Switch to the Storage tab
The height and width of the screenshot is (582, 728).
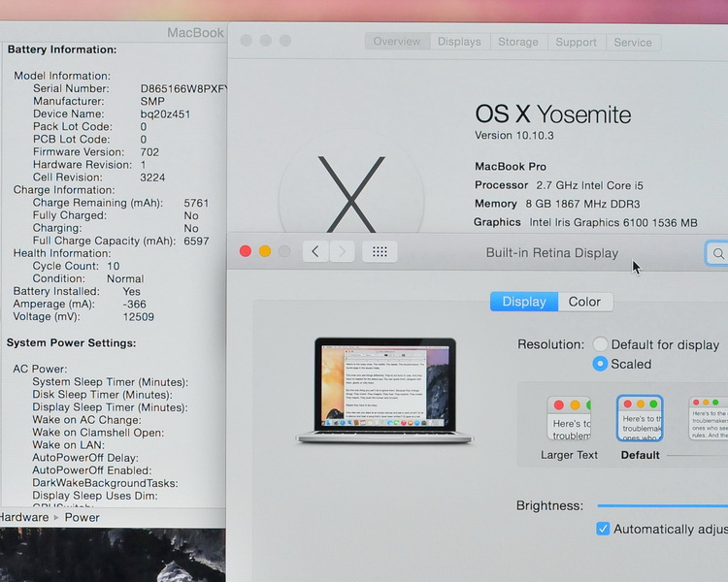518,42
